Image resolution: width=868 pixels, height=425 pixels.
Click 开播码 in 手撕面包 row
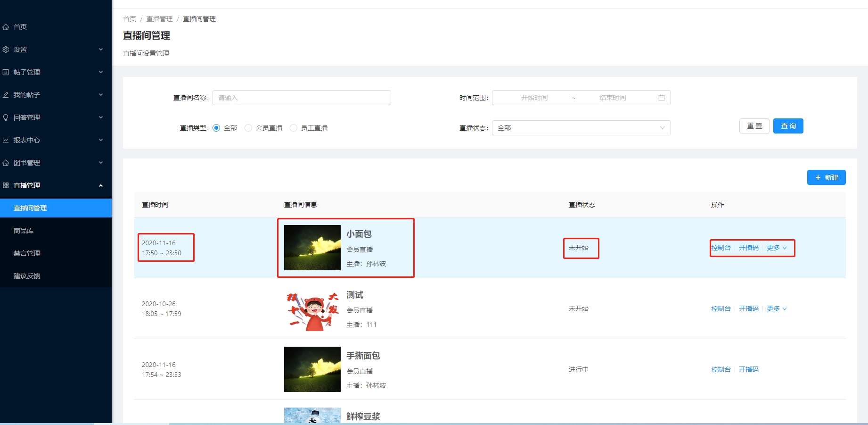click(749, 369)
